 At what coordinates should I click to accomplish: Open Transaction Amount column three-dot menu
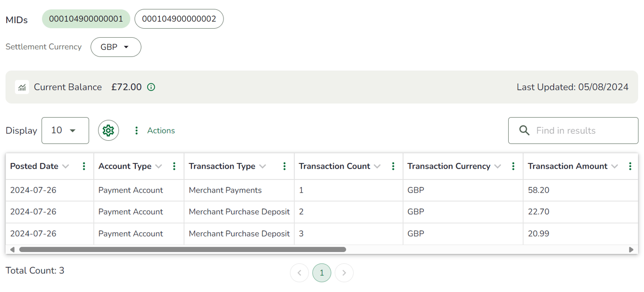pos(630,166)
